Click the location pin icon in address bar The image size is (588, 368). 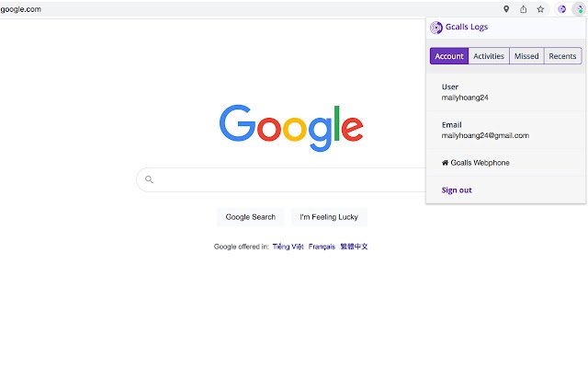[x=506, y=9]
